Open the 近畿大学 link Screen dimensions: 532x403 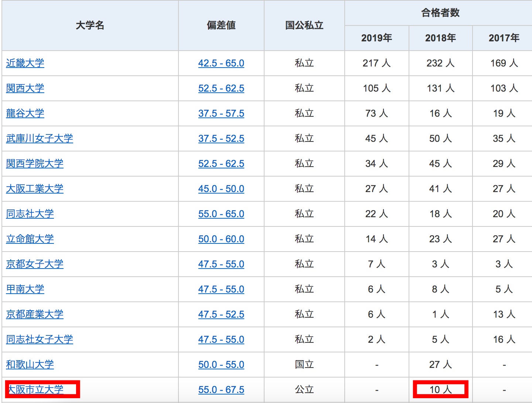25,63
